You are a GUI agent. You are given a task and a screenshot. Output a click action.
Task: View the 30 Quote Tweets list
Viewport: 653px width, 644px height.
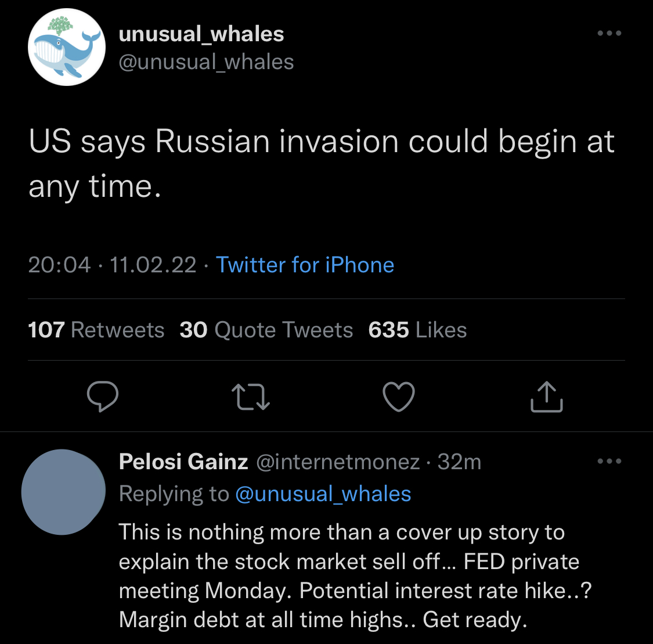[266, 330]
